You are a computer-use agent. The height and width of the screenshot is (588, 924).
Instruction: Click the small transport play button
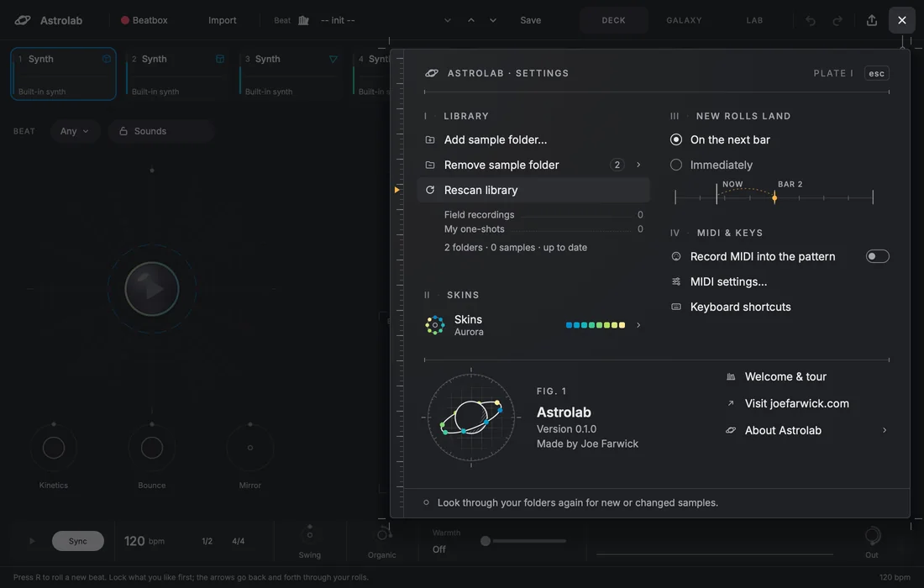32,541
